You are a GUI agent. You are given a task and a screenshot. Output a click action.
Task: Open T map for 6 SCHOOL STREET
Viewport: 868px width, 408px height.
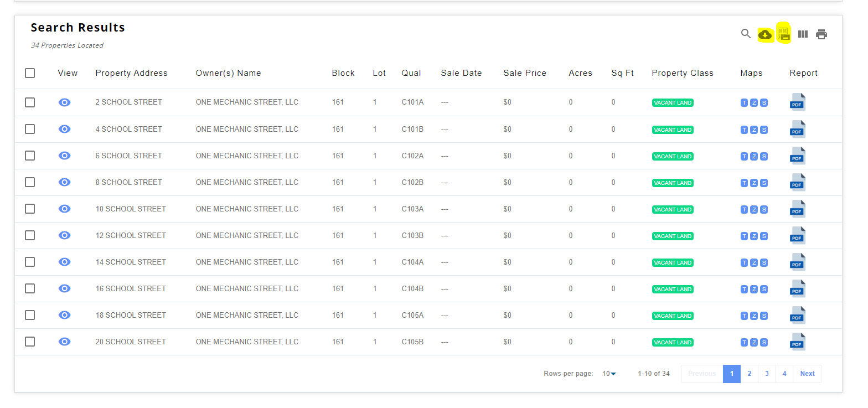pyautogui.click(x=744, y=156)
